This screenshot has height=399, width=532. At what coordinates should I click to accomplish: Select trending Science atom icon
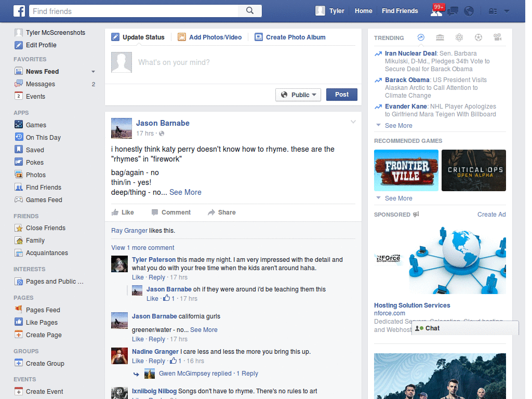459,37
